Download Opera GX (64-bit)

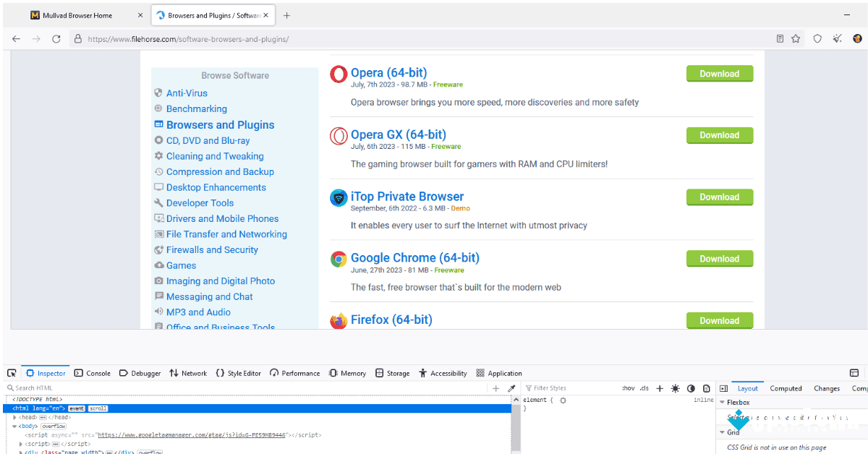tap(719, 135)
